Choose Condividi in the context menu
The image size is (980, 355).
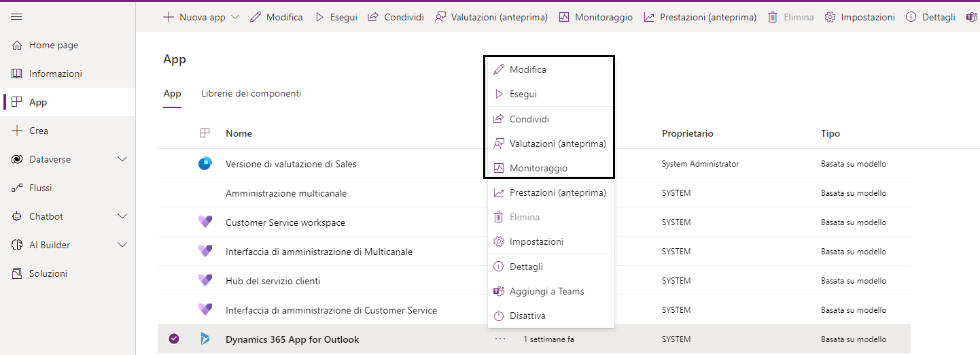coord(551,119)
